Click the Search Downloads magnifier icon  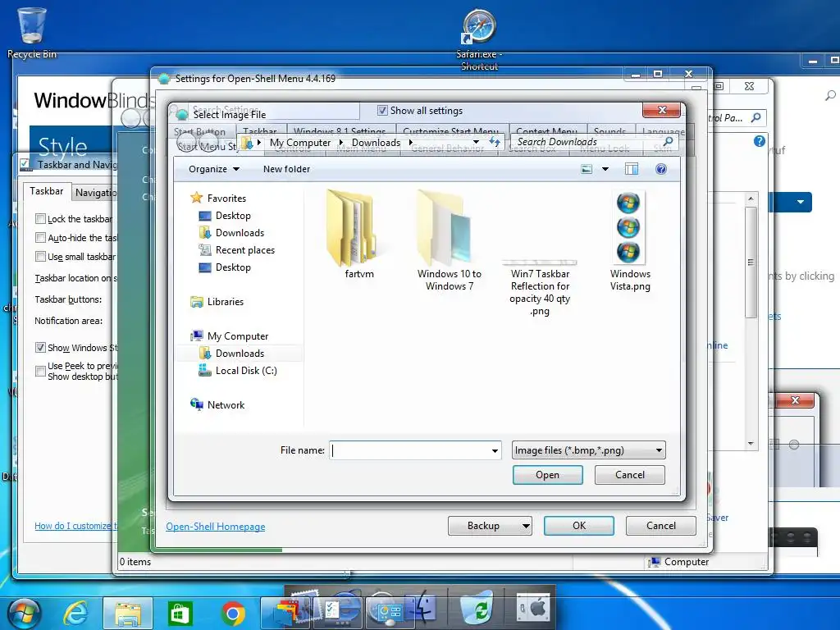pyautogui.click(x=668, y=141)
